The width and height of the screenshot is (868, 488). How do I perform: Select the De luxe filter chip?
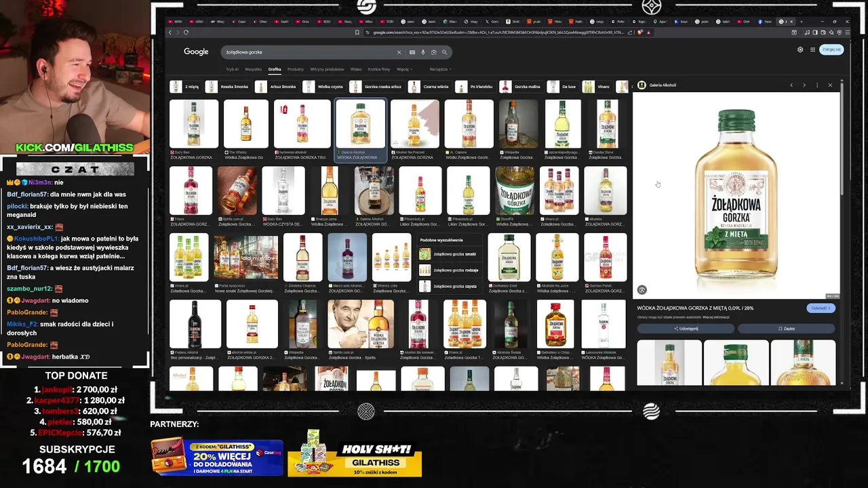[562, 87]
